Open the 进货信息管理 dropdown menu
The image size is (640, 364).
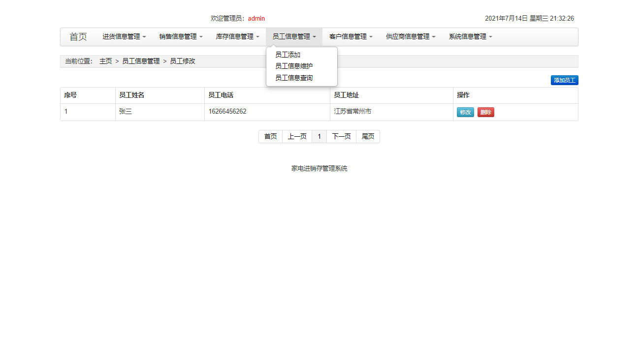(124, 36)
